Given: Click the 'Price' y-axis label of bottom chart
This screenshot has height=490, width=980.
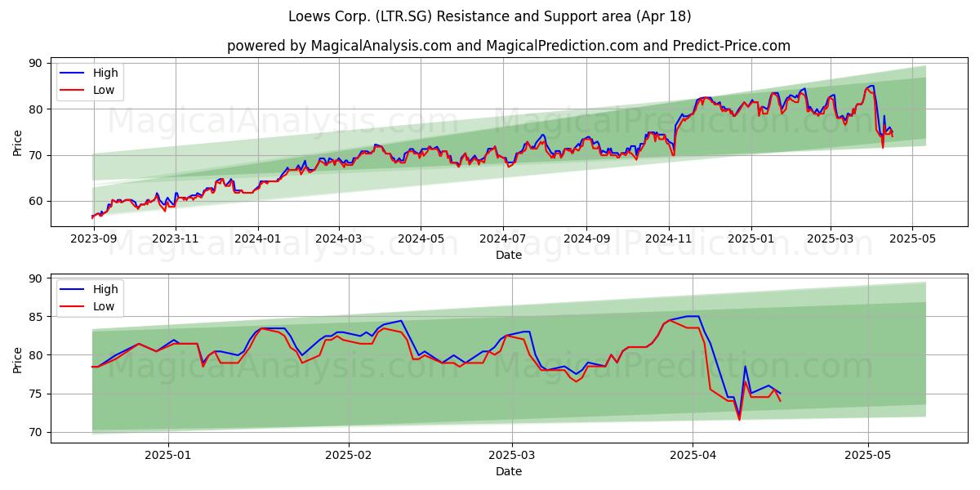Looking at the screenshot, I should click(x=18, y=358).
